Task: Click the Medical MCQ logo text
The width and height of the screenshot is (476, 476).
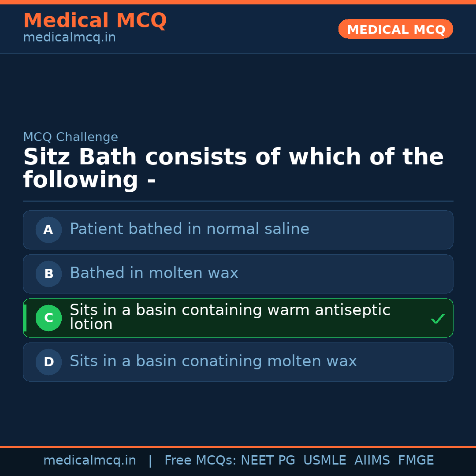Action: [x=95, y=21]
